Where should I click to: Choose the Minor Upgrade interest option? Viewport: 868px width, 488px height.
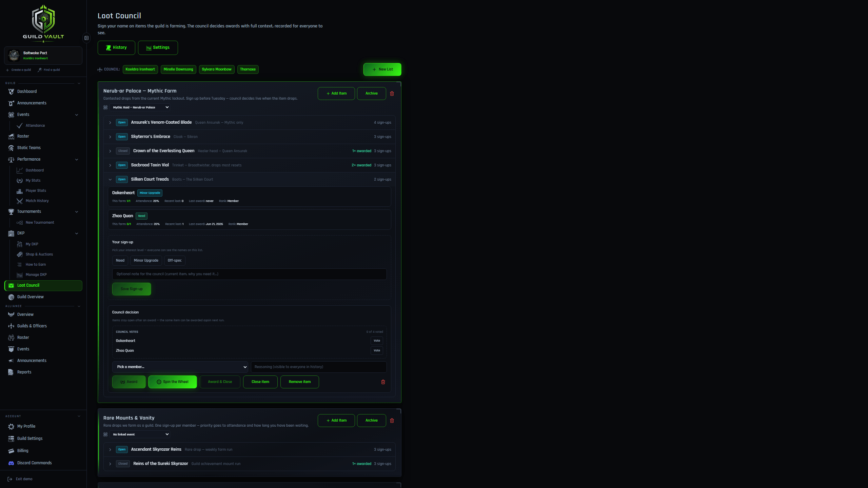(x=146, y=261)
